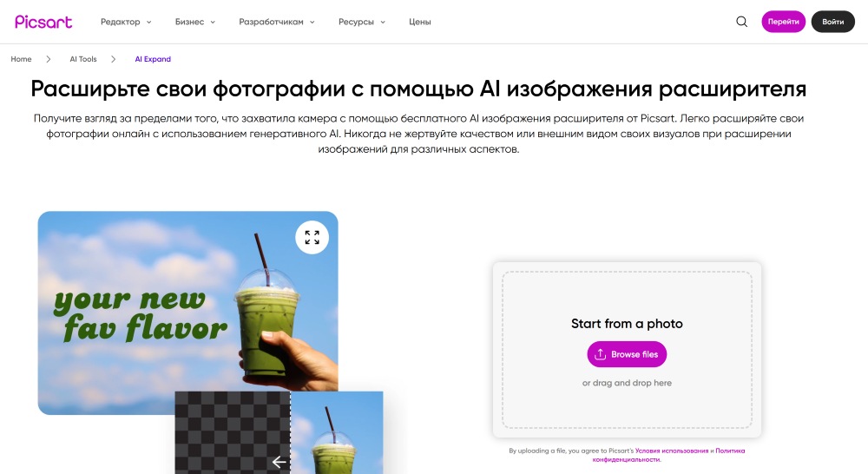The height and width of the screenshot is (474, 868).
Task: Click the matcha drink sample image
Action: (x=188, y=313)
